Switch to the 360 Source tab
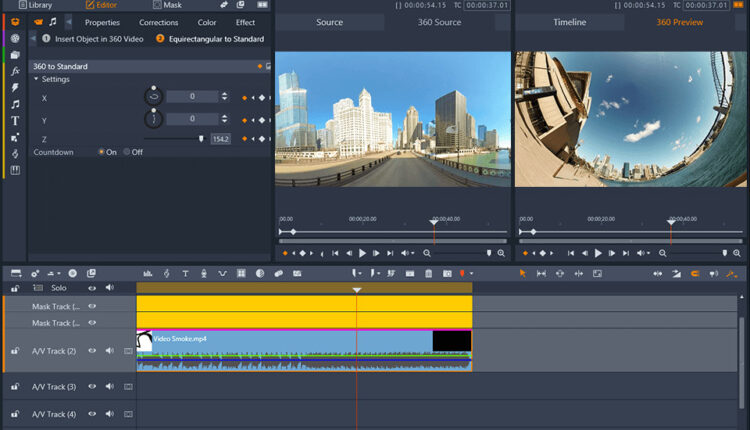 pyautogui.click(x=439, y=22)
